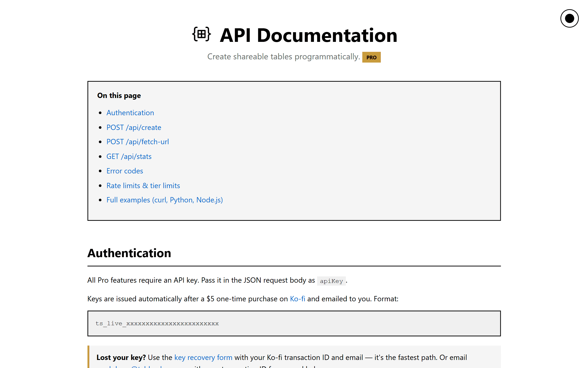Click the PRO badge
Screen dimensions: 588x368
pyautogui.click(x=371, y=57)
